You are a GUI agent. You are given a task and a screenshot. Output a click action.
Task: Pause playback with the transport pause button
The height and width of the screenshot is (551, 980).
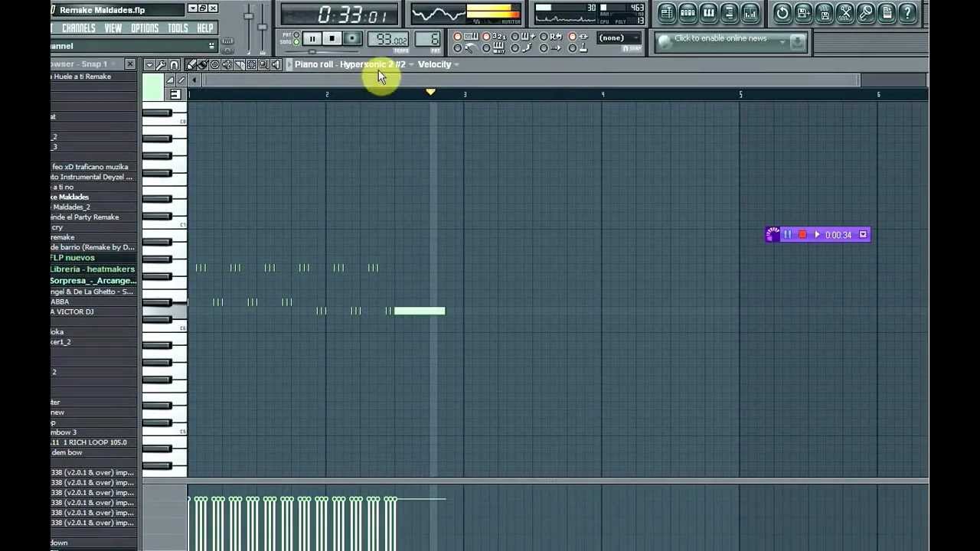(x=312, y=39)
